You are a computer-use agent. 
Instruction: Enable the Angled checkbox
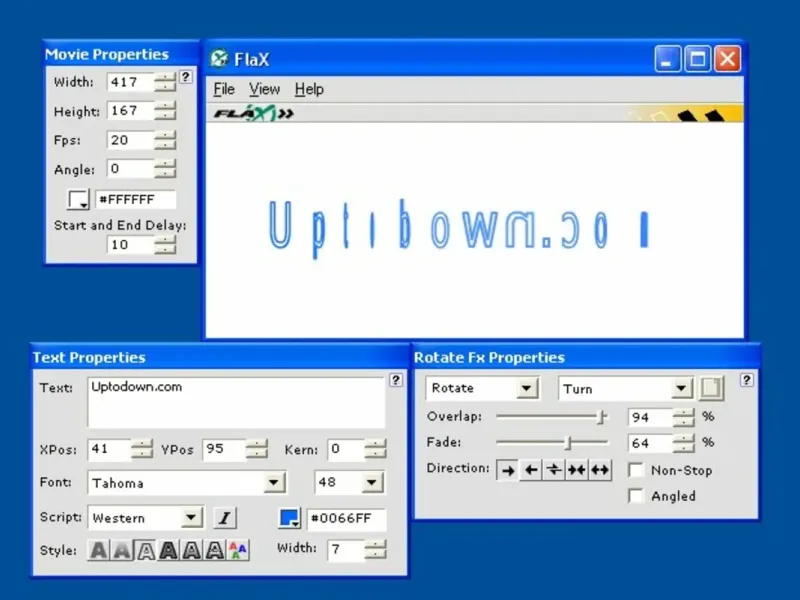coord(636,495)
